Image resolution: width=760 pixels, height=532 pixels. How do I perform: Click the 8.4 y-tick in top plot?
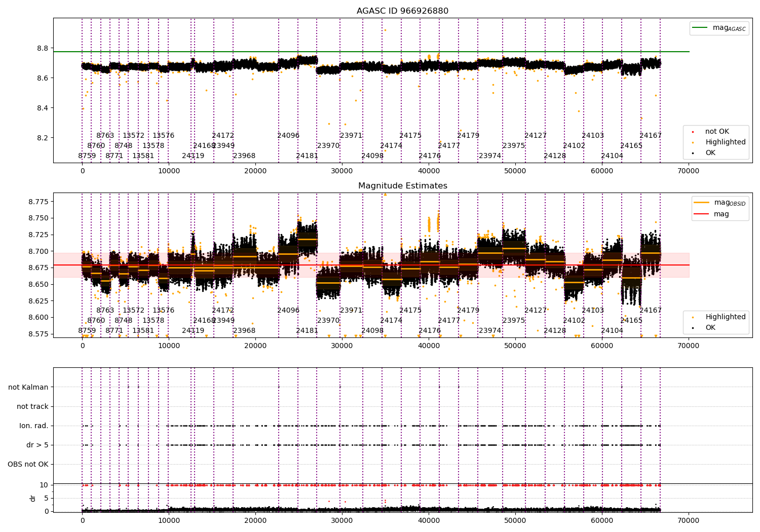coord(43,108)
